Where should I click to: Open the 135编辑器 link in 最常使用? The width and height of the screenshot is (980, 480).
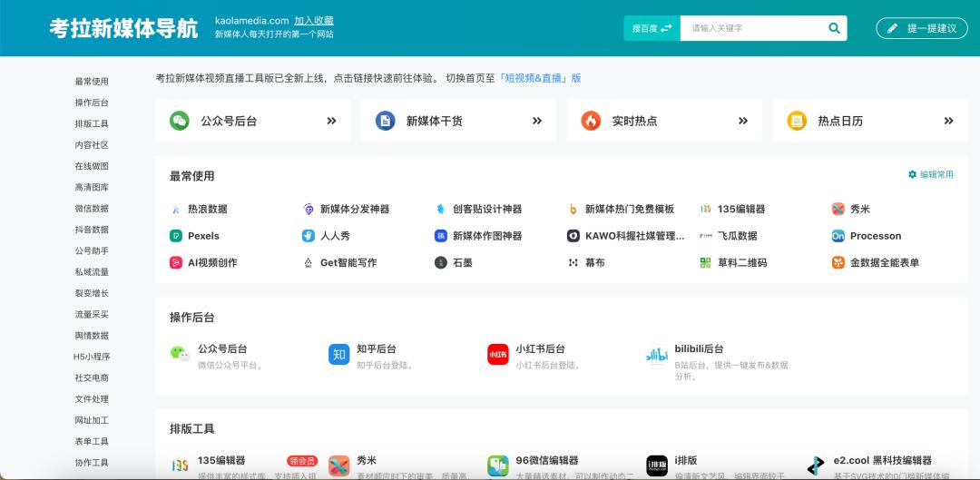click(x=741, y=210)
